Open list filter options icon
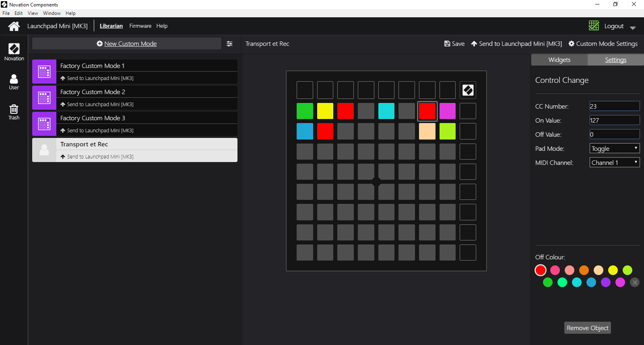Viewport: 644px width, 345px height. coord(229,44)
